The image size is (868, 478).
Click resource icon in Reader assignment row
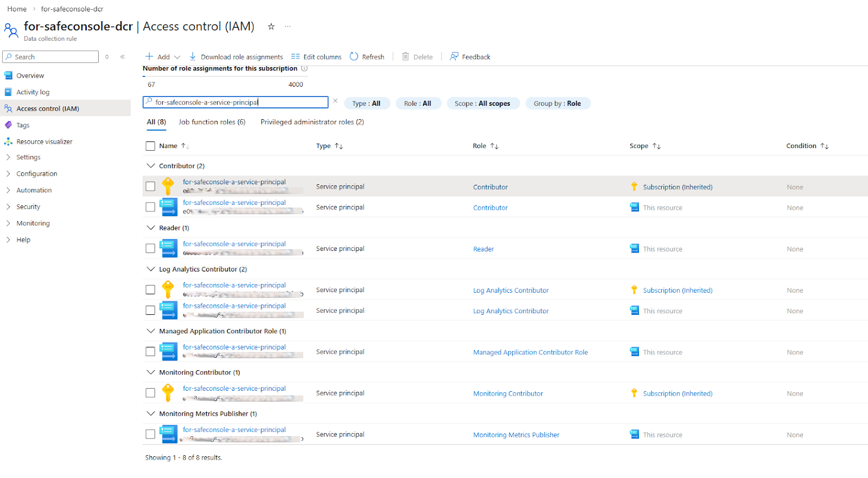tap(168, 248)
